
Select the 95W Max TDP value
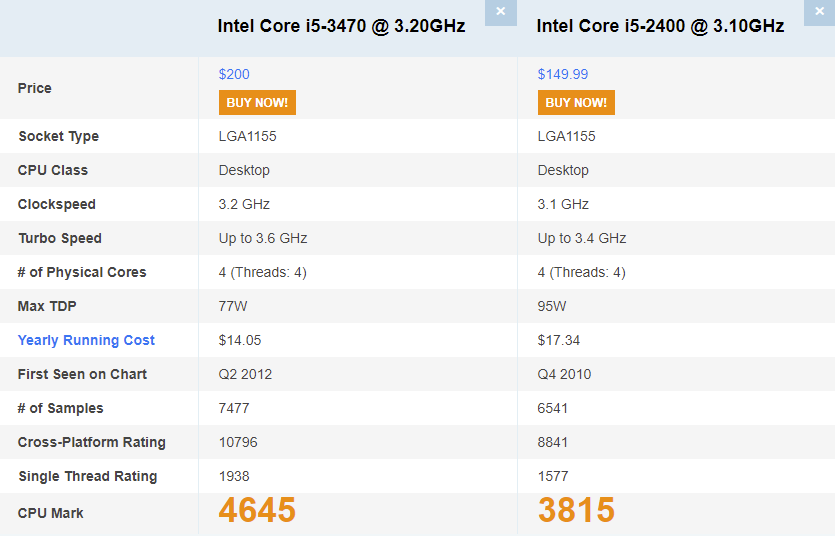pyautogui.click(x=552, y=307)
